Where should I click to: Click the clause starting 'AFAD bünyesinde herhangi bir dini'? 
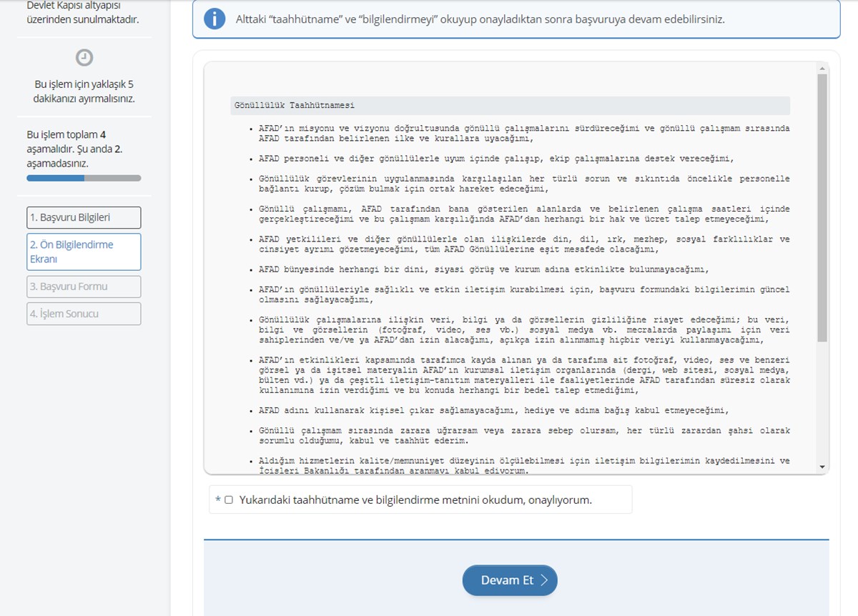pyautogui.click(x=483, y=269)
